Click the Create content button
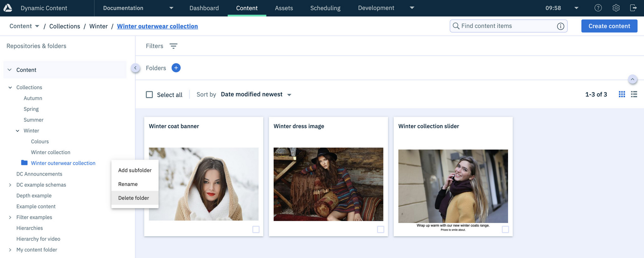The height and width of the screenshot is (258, 644). point(609,26)
